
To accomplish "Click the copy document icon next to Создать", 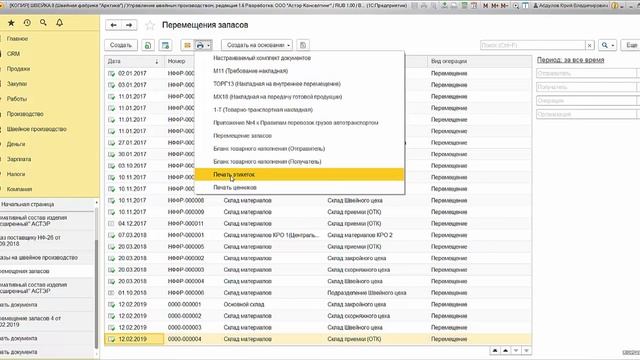I will (x=148, y=45).
